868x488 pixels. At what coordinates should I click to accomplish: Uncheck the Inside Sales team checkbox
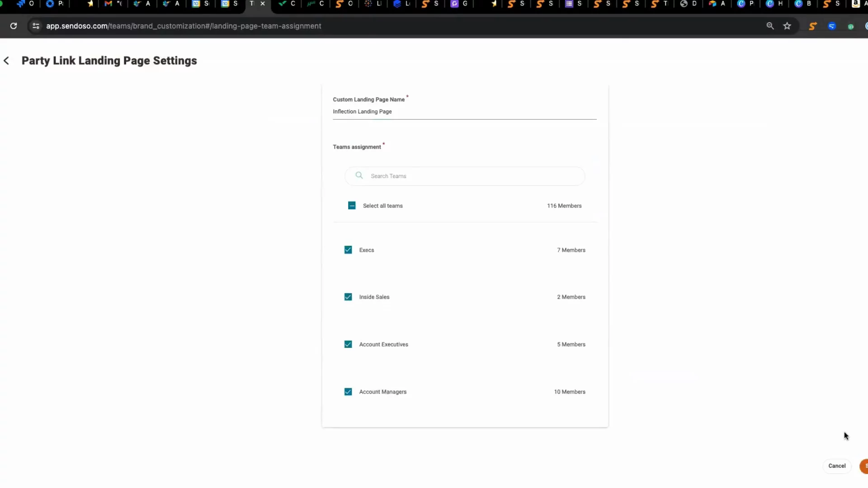(x=348, y=297)
